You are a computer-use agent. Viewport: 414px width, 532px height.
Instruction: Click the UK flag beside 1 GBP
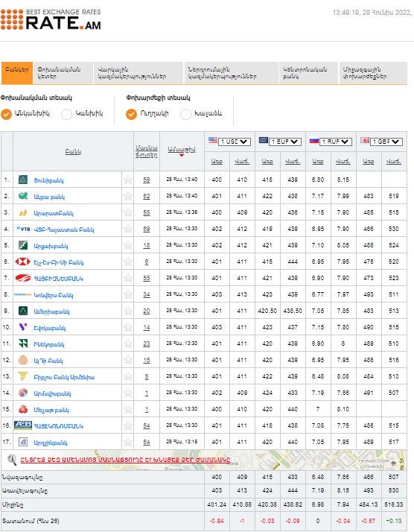tap(365, 140)
